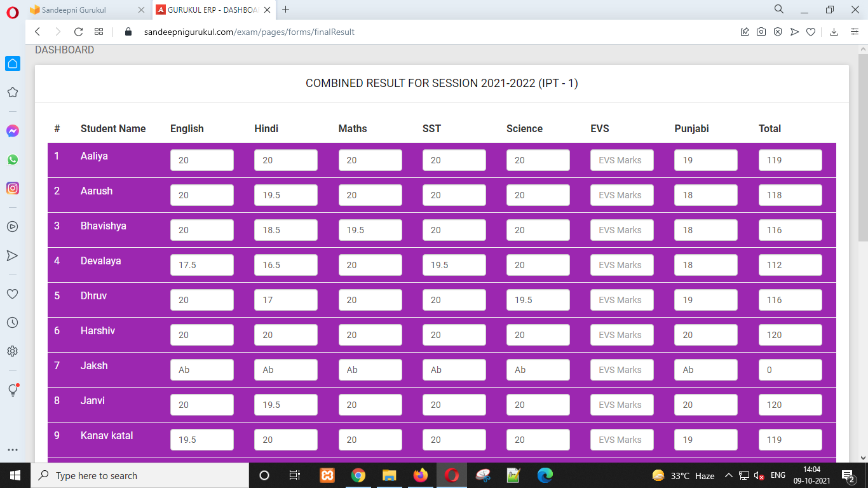The height and width of the screenshot is (488, 868).
Task: Open the Speed Dial grid icon
Action: click(98, 32)
